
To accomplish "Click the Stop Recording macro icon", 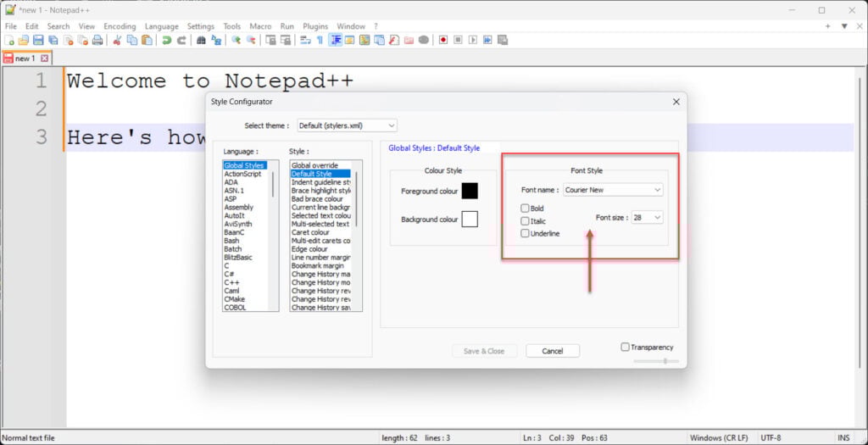I will [x=458, y=40].
